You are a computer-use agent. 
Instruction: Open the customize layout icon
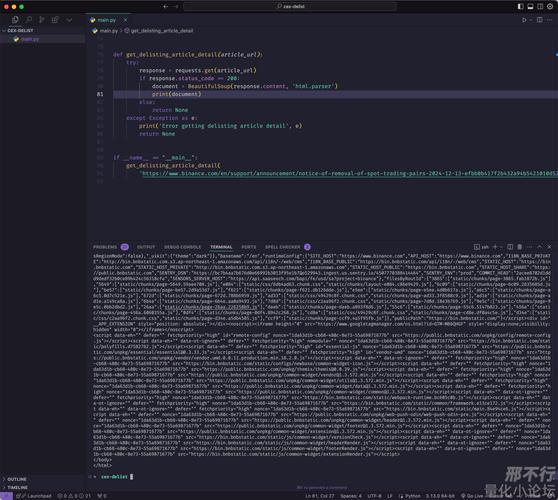tap(550, 6)
